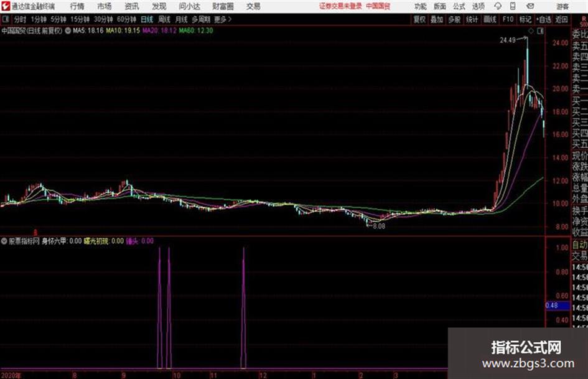
Task: Switch to 1分钟 chart period
Action: coord(39,19)
